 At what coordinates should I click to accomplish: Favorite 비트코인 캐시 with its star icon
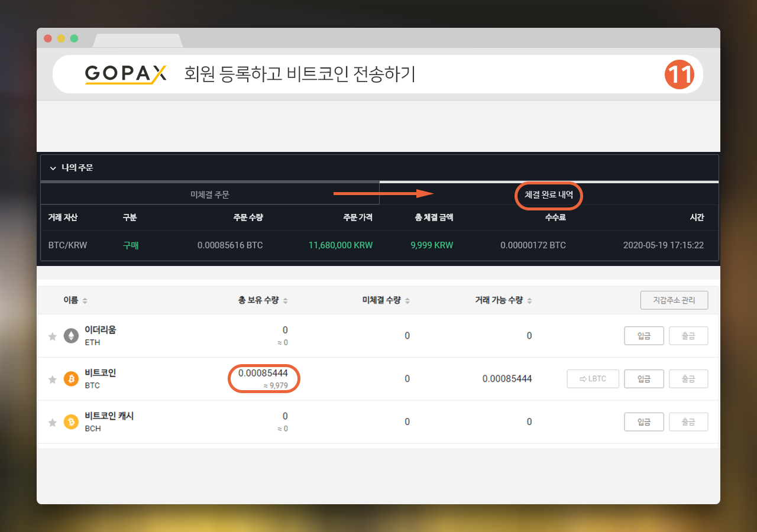tap(53, 422)
